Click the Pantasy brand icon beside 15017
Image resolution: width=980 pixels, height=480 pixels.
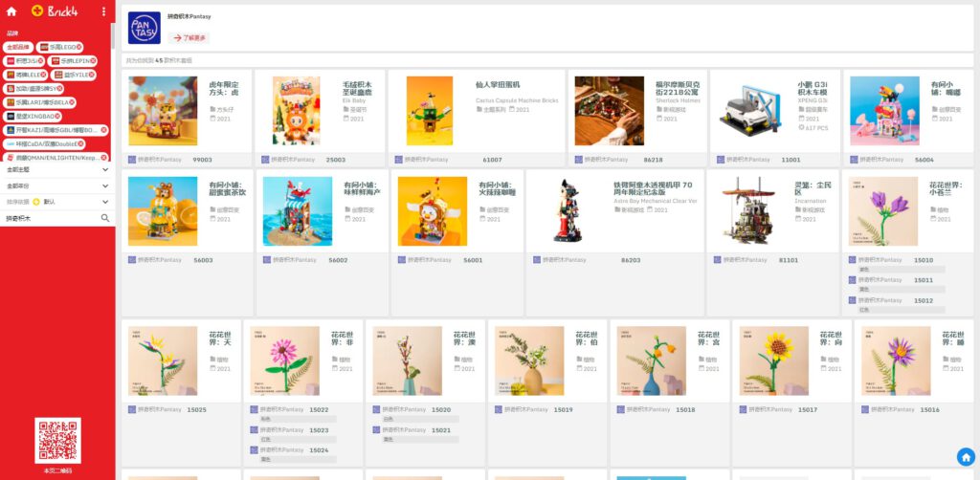point(743,409)
